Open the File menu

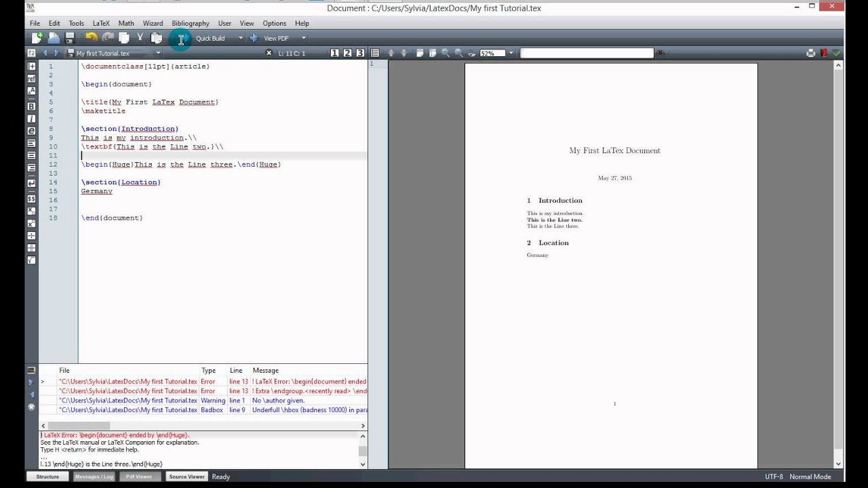coord(35,23)
